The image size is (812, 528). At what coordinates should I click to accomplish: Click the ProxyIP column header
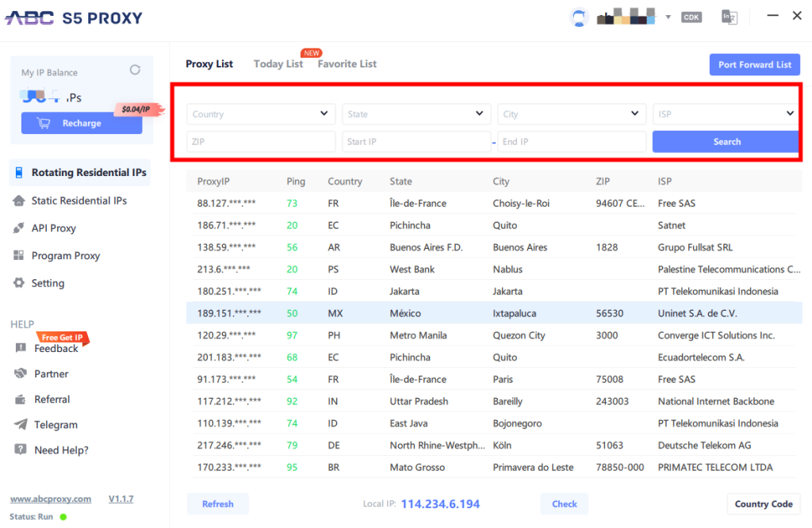[x=213, y=182]
